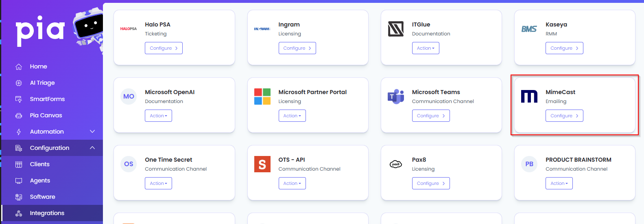Click the Halo PSA logo

(129, 29)
